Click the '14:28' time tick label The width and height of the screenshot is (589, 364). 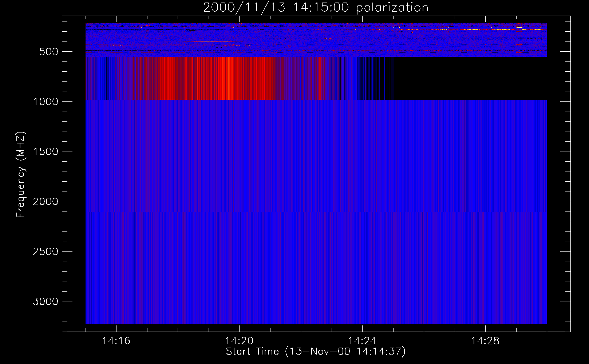tap(485, 341)
